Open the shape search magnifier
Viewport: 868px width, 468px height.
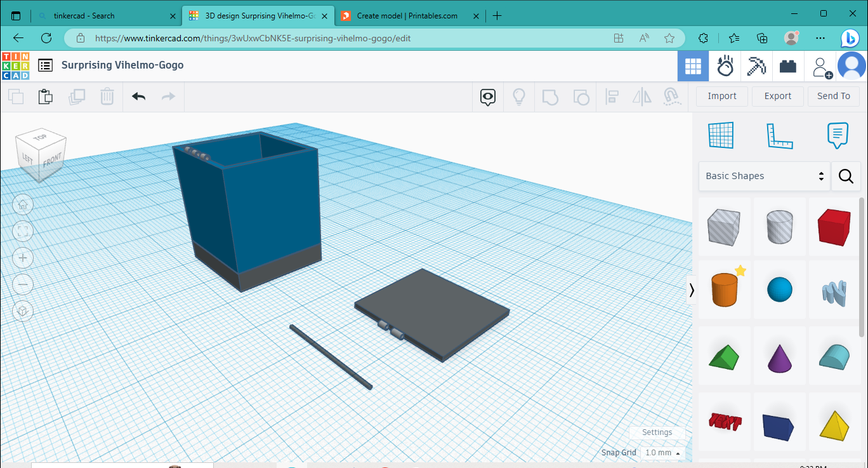846,176
